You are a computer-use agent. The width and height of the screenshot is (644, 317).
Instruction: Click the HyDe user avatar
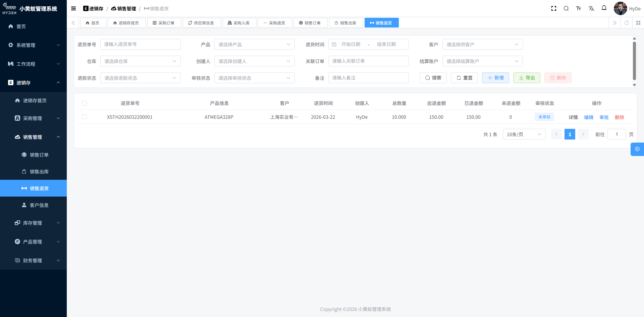click(x=620, y=9)
